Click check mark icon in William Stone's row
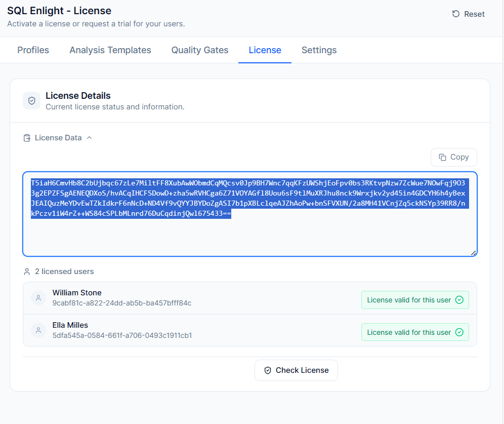The image size is (504, 424). (x=459, y=300)
